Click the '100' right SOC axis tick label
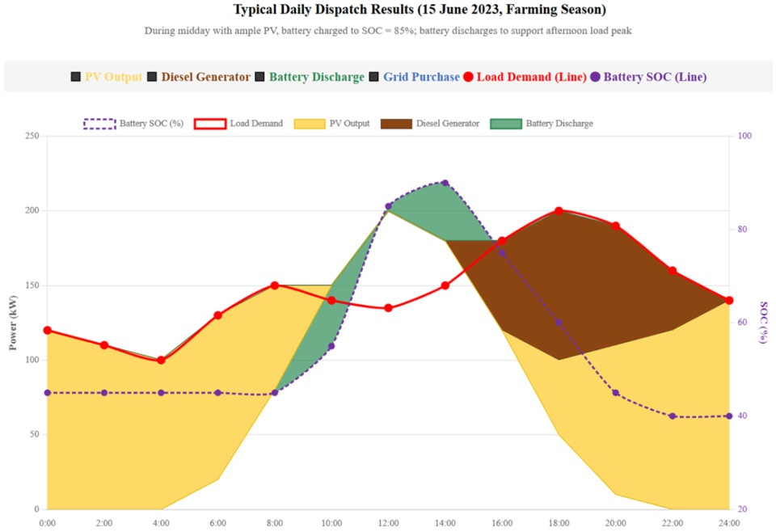The width and height of the screenshot is (776, 532). [744, 136]
